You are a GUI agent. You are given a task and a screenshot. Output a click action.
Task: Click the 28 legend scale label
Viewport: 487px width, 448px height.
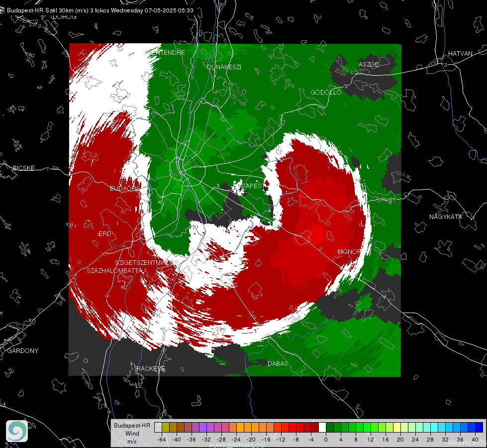tap(430, 440)
